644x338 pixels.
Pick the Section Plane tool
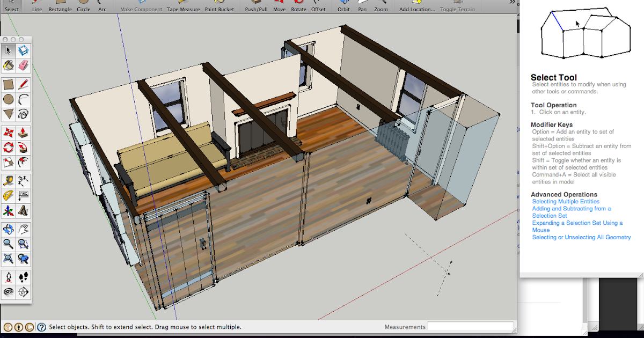click(x=23, y=292)
